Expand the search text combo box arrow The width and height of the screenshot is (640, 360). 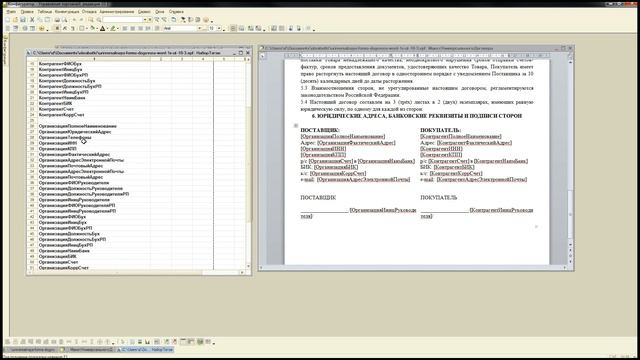pyautogui.click(x=145, y=20)
